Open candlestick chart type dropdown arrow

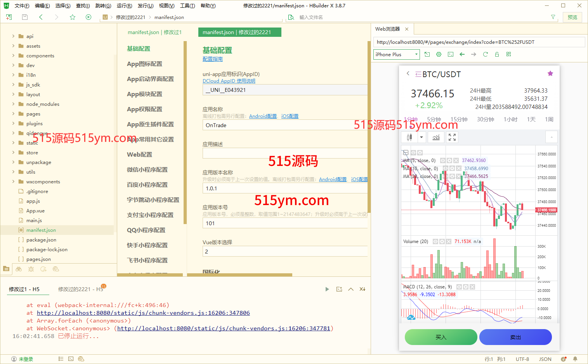tap(421, 137)
